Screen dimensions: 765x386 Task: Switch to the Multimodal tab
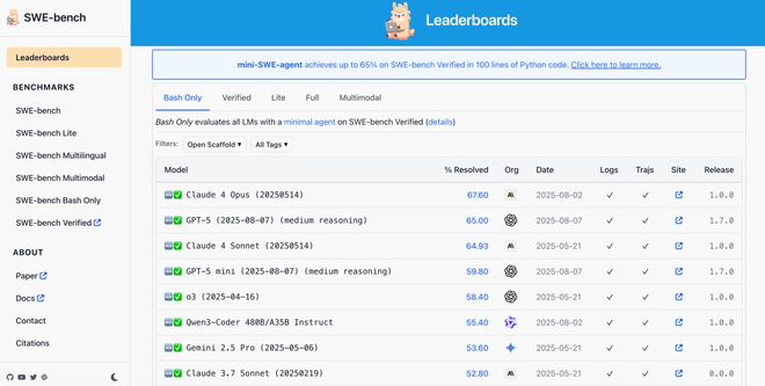[x=360, y=98]
